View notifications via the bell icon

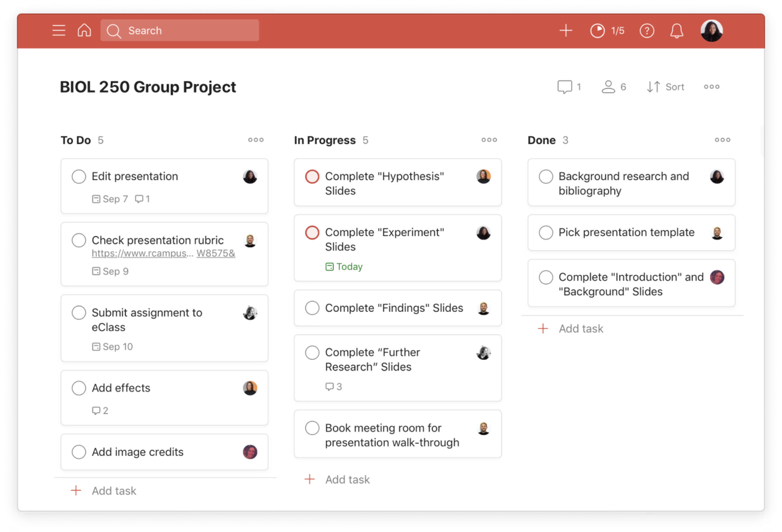point(677,30)
